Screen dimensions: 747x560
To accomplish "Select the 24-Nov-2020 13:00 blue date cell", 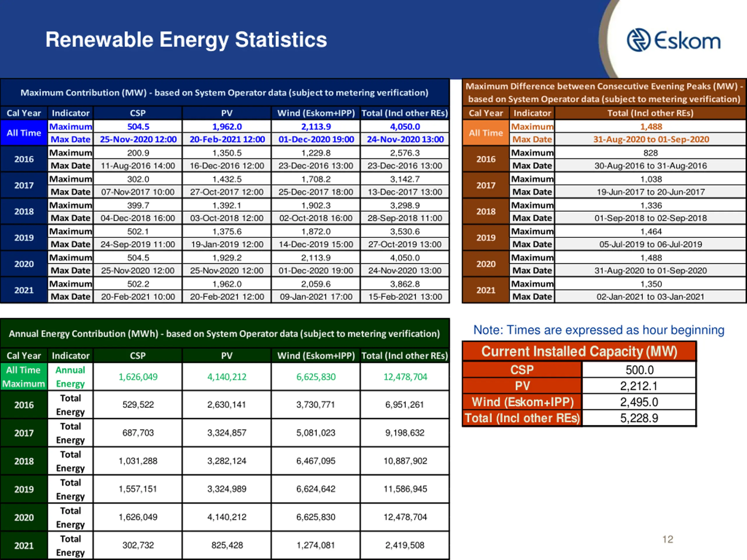I will coord(405,139).
